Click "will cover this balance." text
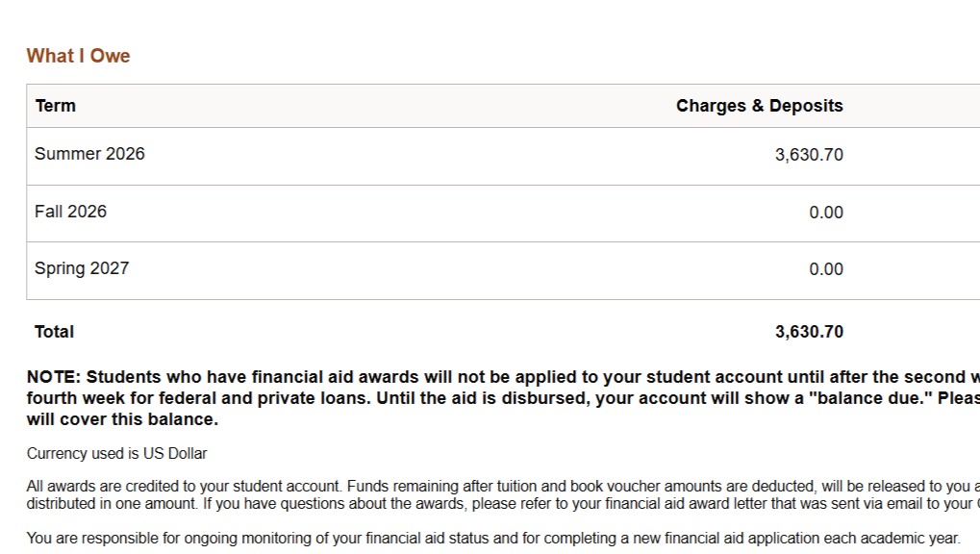The height and width of the screenshot is (554, 980). (x=122, y=419)
